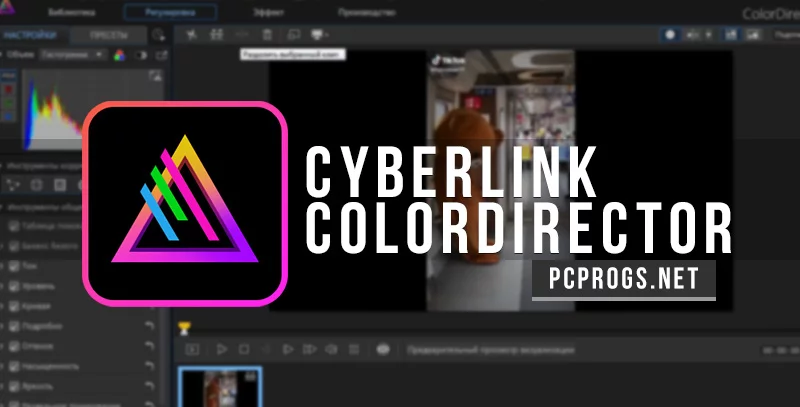The height and width of the screenshot is (407, 800).
Task: Click the second play icon after stop
Action: [288, 349]
